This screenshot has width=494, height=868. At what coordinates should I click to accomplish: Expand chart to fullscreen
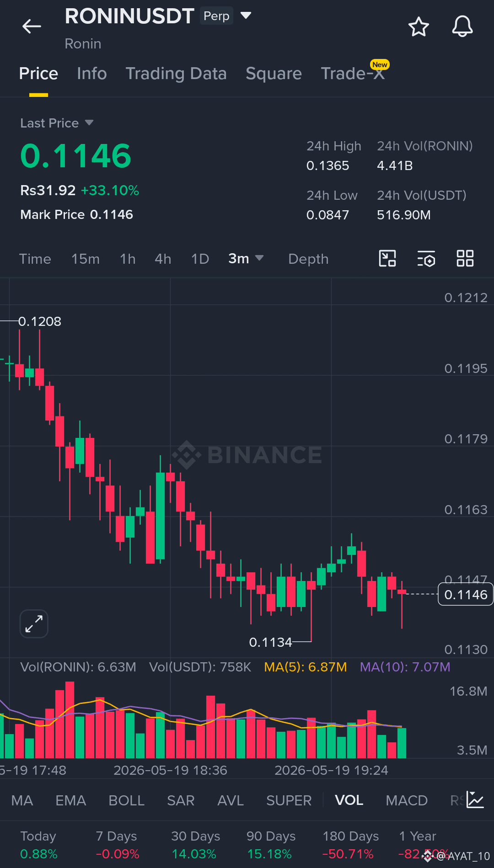(x=34, y=623)
